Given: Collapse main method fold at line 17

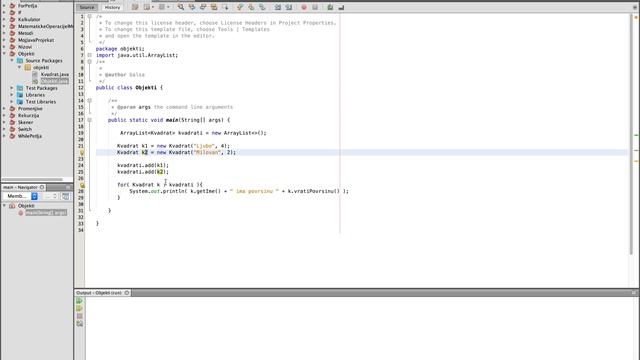Looking at the screenshot, I should pyautogui.click(x=89, y=120).
